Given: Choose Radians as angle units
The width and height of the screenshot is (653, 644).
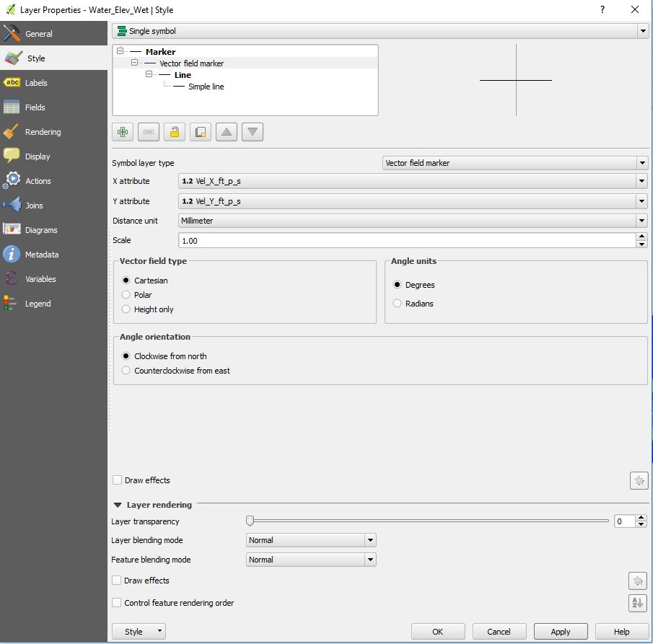Looking at the screenshot, I should point(397,304).
